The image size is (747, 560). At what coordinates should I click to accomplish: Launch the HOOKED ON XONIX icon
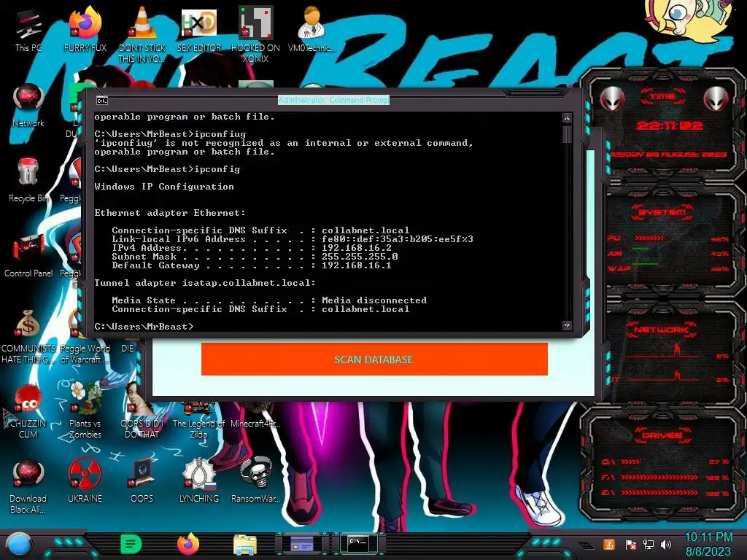pyautogui.click(x=255, y=34)
